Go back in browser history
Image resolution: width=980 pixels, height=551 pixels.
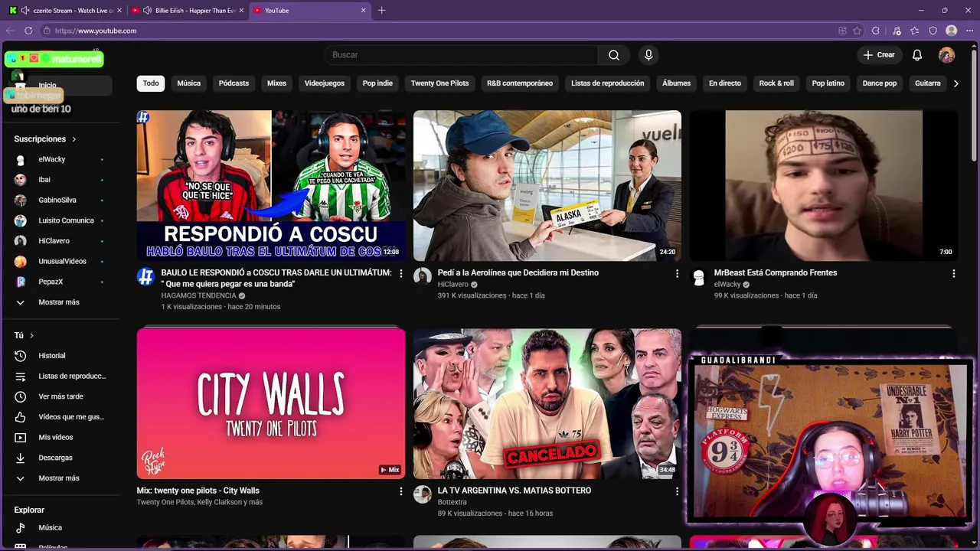pos(10,31)
